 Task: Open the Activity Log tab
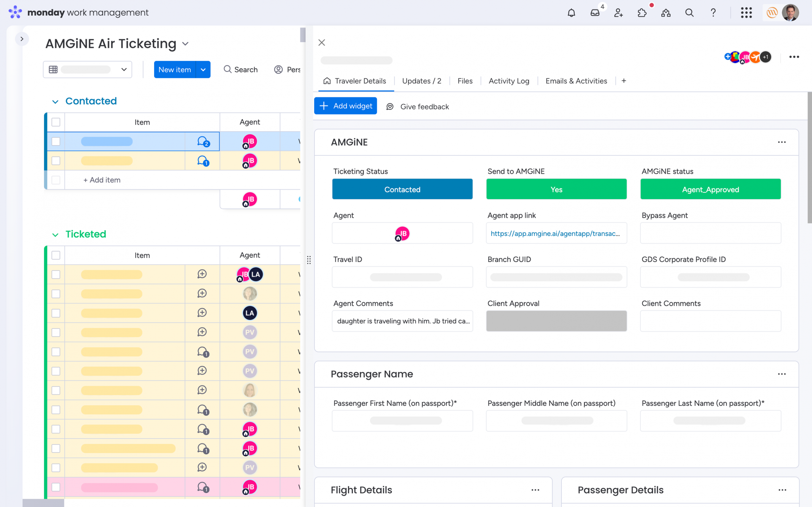tap(509, 81)
